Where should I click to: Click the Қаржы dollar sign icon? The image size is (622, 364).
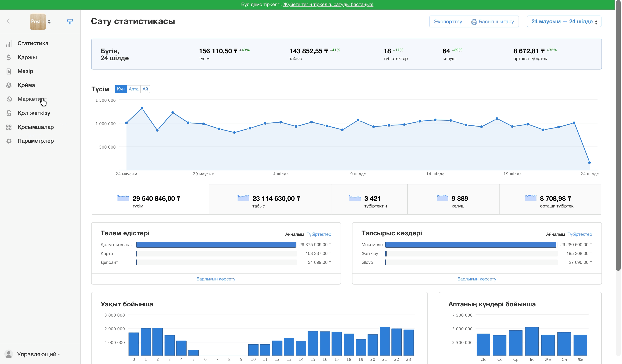tap(9, 57)
